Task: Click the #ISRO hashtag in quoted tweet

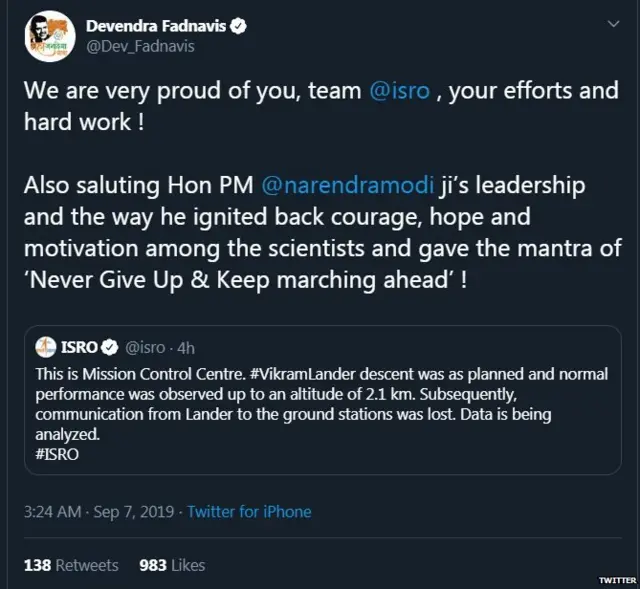Action: [56, 454]
